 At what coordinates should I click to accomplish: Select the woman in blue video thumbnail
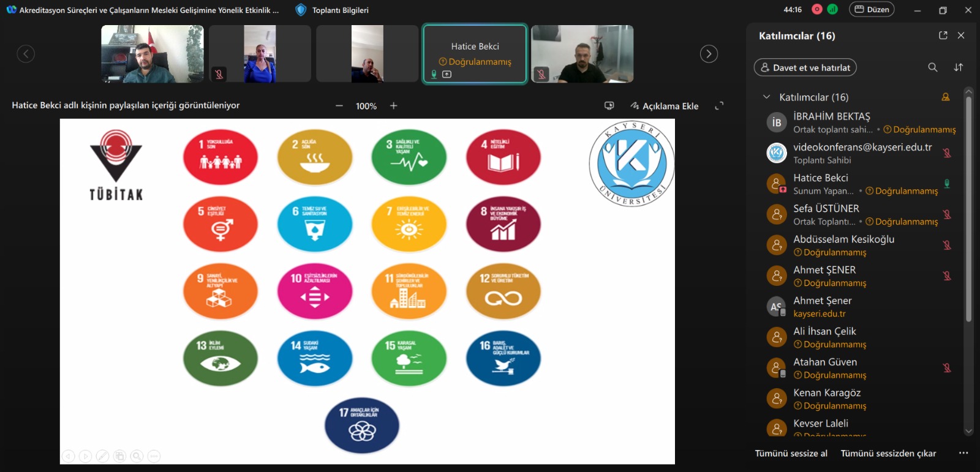[260, 54]
